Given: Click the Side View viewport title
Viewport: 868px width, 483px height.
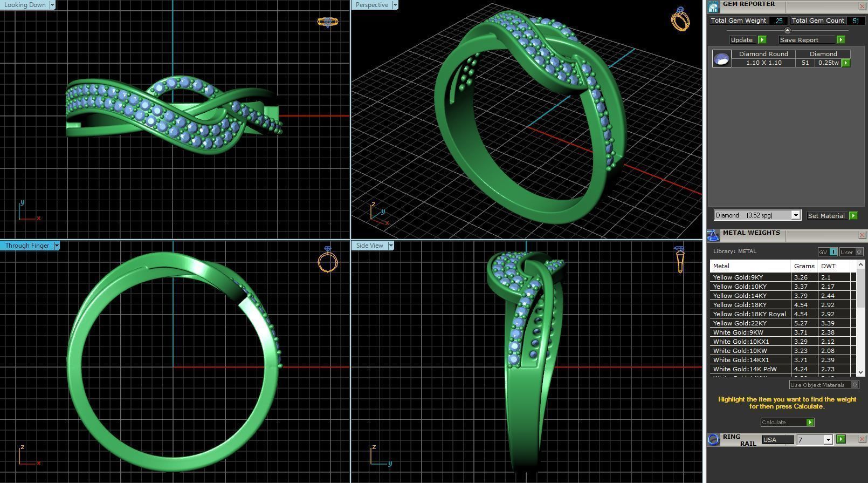Looking at the screenshot, I should click(370, 246).
